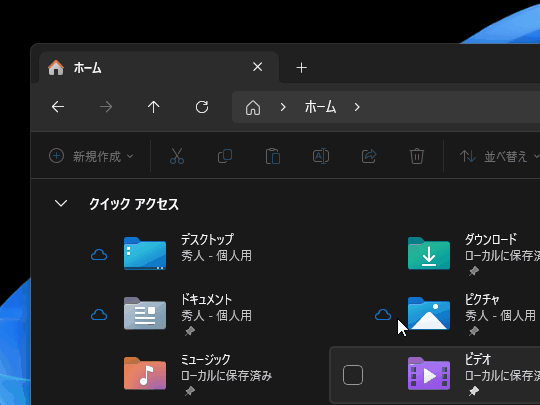Click cloud status icon beside ピクチャ
Viewport: 540px width, 405px height.
(383, 315)
